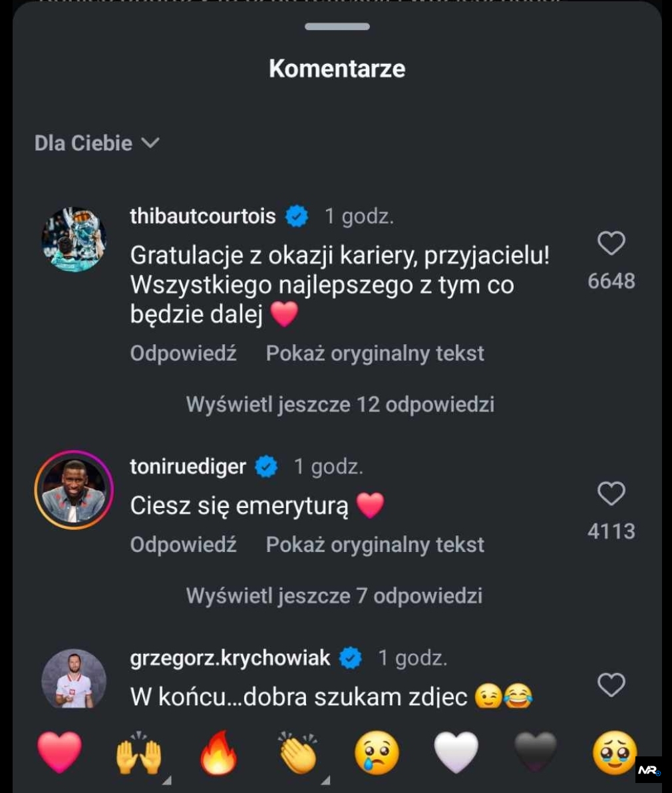The height and width of the screenshot is (793, 672).
Task: Reply to toniruediger's comment
Action: 183,544
